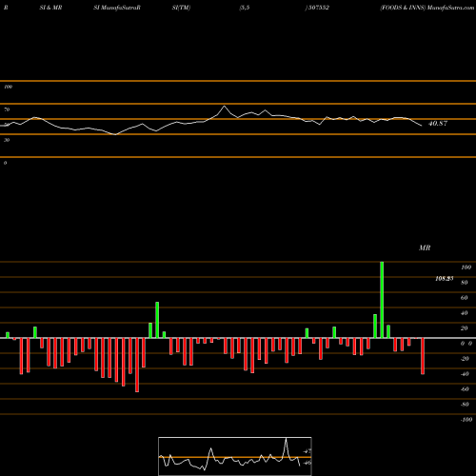Click the MR axis label 20
The height and width of the screenshot is (476, 476).
[x=465, y=328]
